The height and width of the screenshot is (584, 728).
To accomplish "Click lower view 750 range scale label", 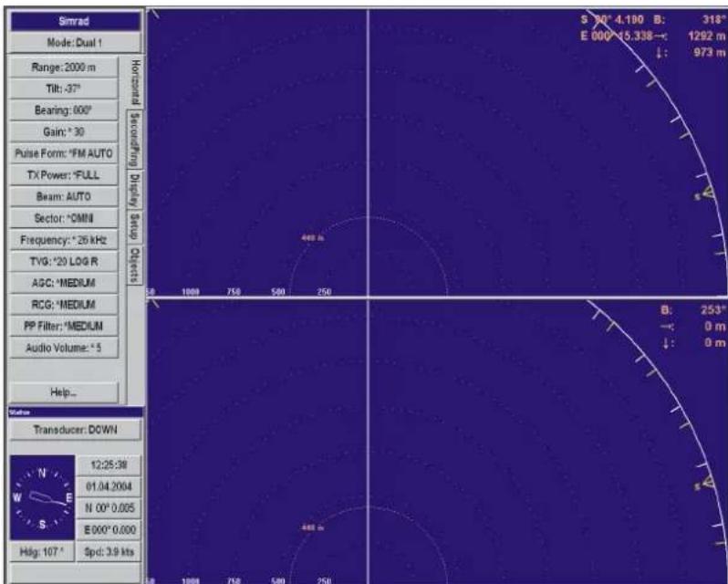I will (234, 580).
